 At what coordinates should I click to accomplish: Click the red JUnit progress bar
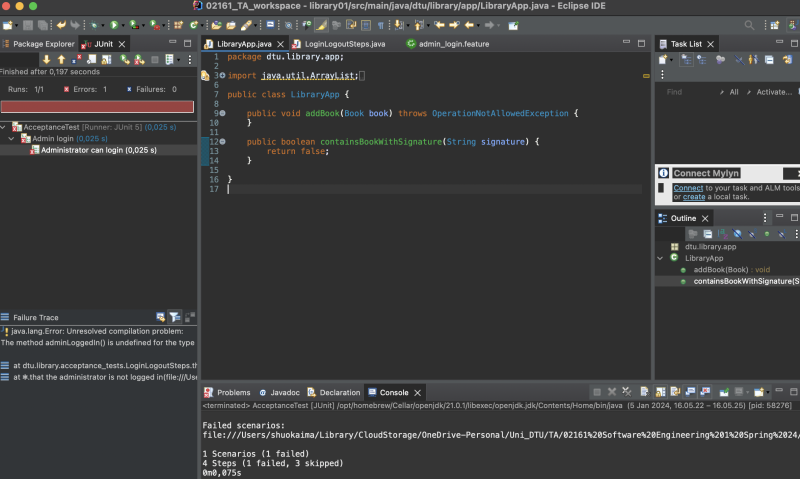(97, 106)
